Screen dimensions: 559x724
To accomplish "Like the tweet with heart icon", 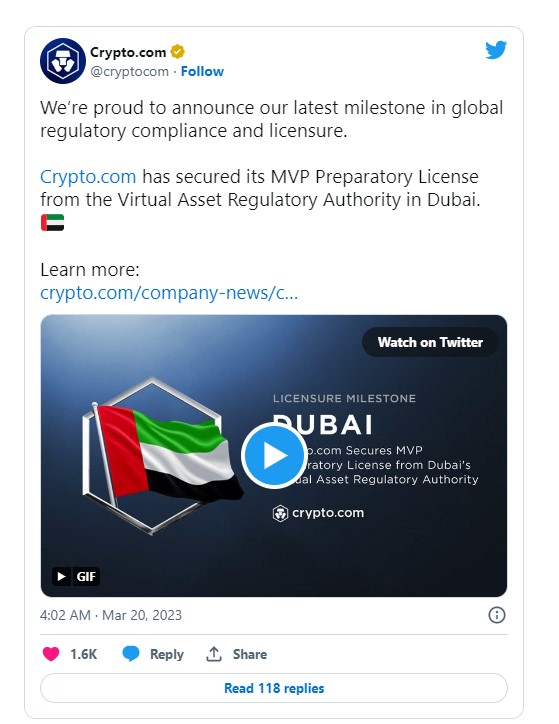I will [51, 654].
